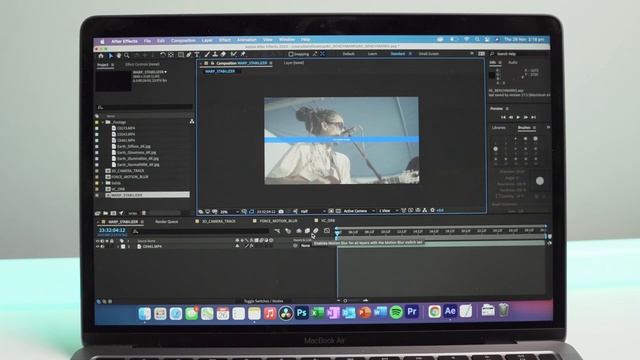Image resolution: width=640 pixels, height=360 pixels.
Task: Open the Active Camera dropdown
Action: [359, 211]
